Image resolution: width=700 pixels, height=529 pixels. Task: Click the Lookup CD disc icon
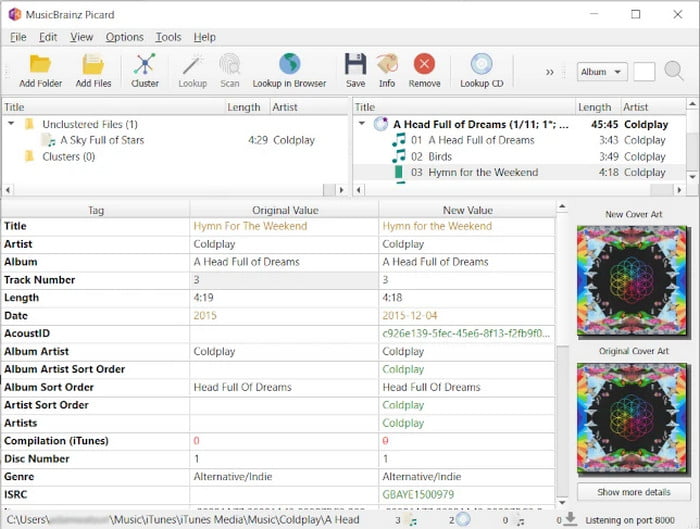pos(481,67)
